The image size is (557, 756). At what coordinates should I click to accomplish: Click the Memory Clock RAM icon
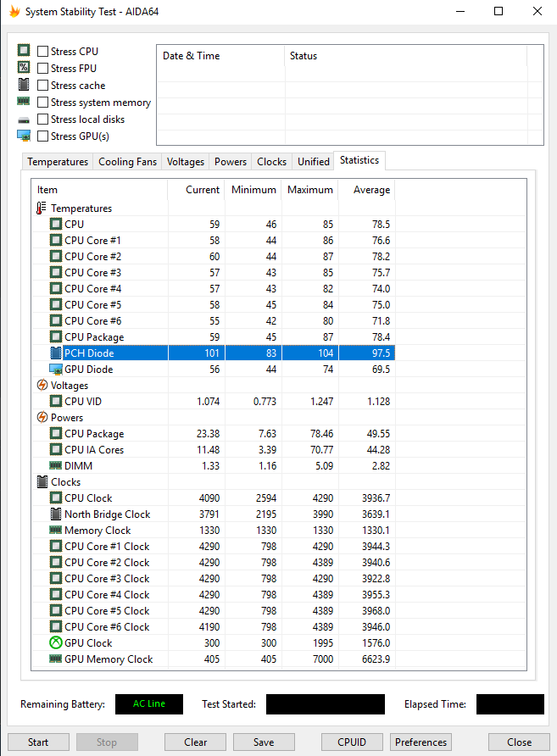[56, 530]
